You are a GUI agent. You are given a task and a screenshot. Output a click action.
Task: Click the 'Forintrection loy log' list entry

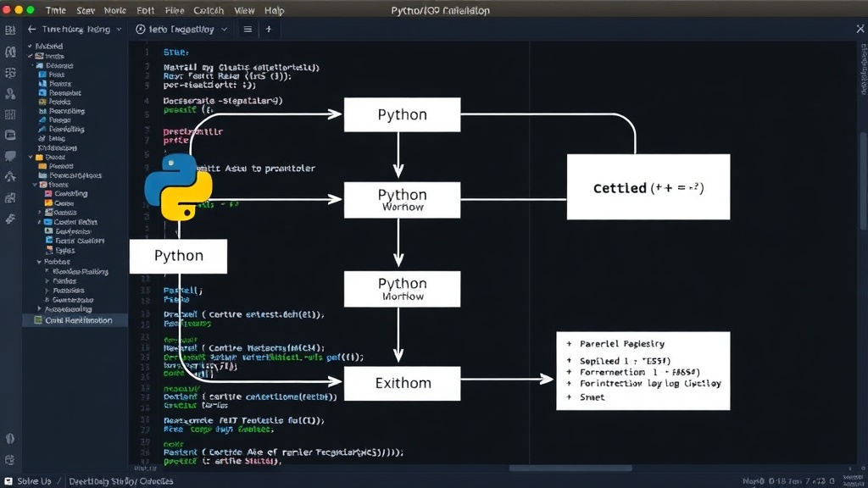[x=650, y=384]
